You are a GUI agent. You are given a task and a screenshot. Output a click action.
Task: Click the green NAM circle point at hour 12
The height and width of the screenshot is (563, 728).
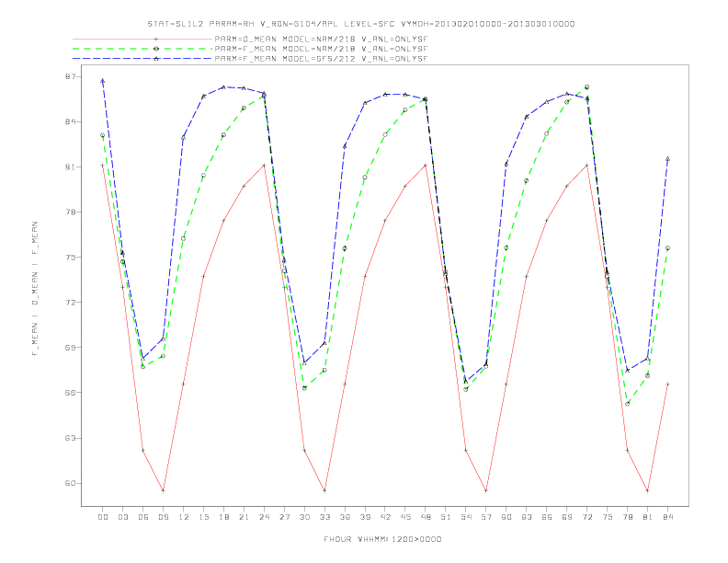[184, 239]
